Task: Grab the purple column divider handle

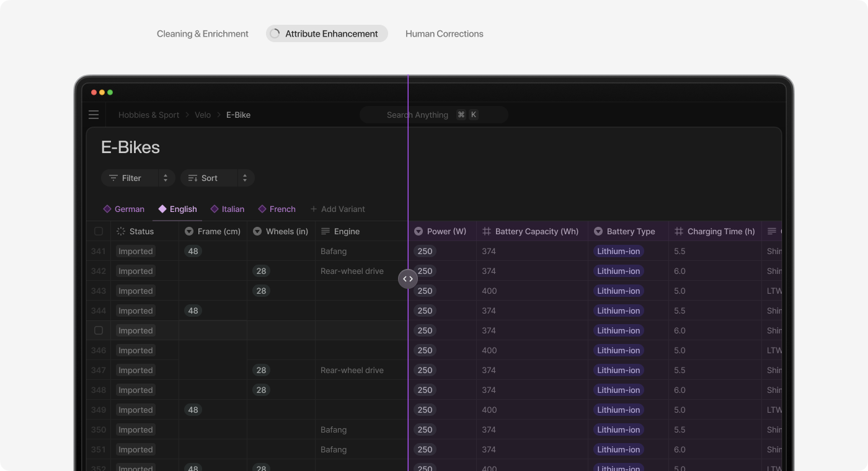Action: [x=408, y=279]
